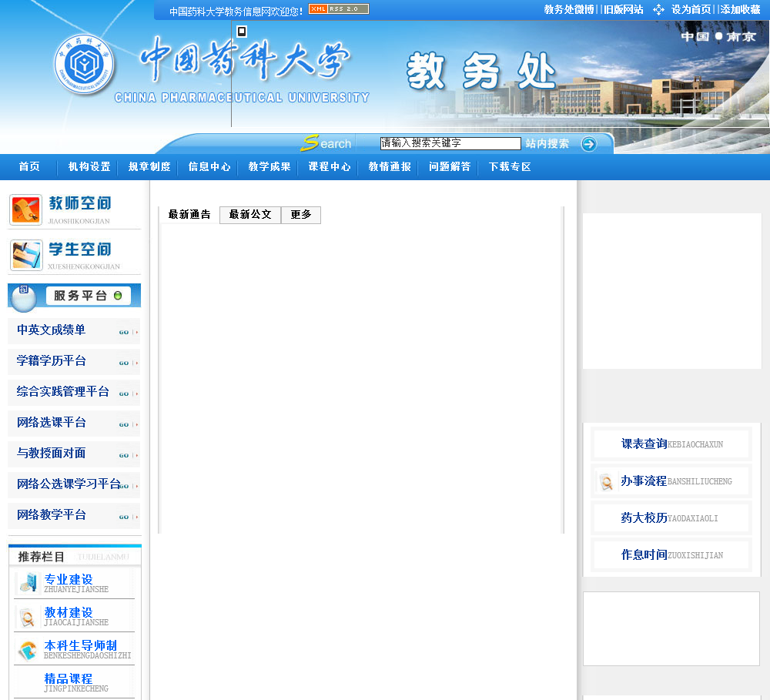Open the 教材建设 link
This screenshot has height=700, width=770.
click(x=69, y=612)
